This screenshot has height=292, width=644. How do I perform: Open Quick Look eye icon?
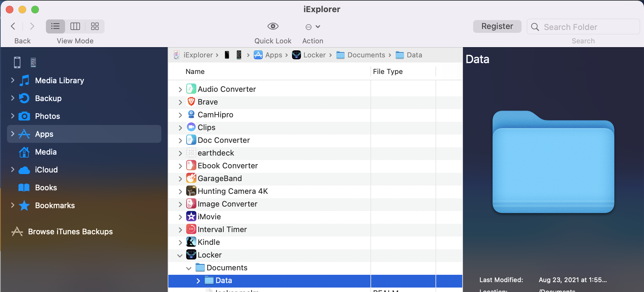click(273, 26)
